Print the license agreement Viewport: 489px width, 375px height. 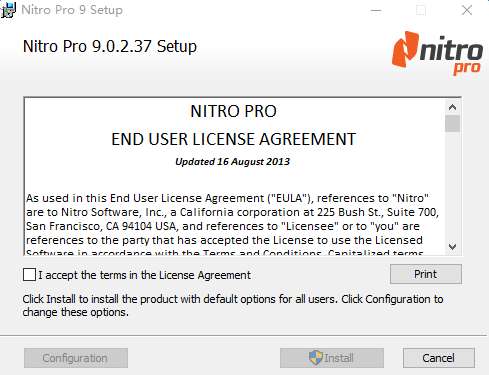(x=426, y=274)
